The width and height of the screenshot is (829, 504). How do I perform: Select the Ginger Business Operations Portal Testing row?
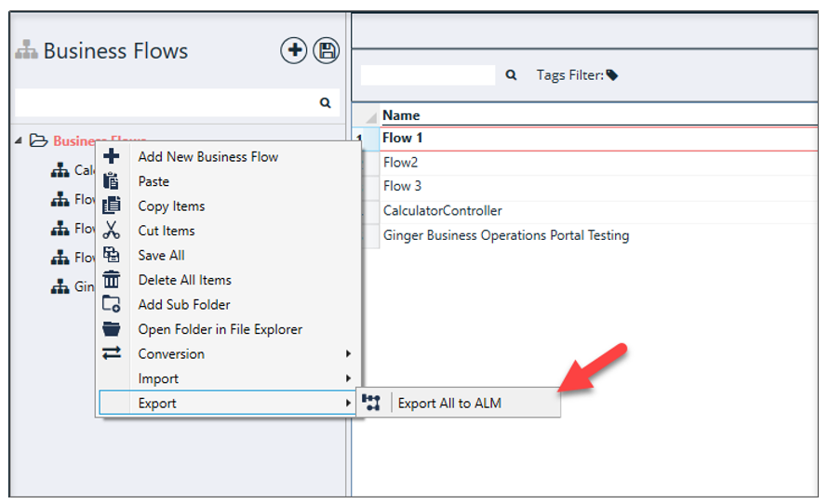click(505, 235)
